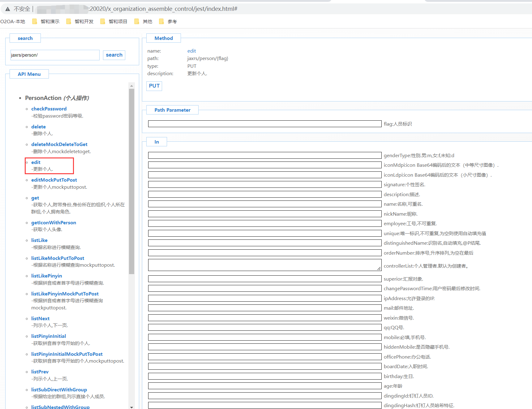Viewport: 532px width, 409px height.
Task: Click the insecure site warning icon
Action: 8,9
